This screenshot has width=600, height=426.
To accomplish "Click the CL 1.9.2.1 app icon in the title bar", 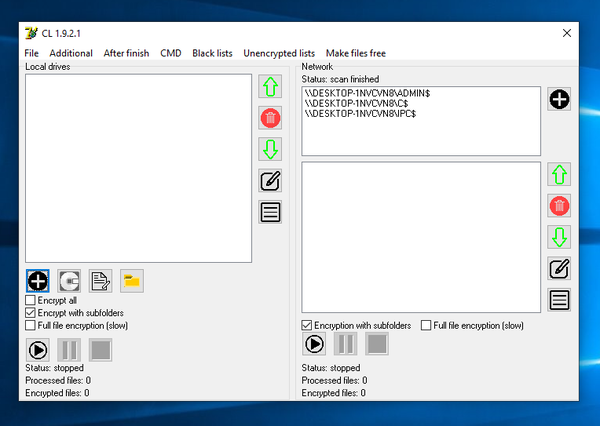I will [31, 33].
